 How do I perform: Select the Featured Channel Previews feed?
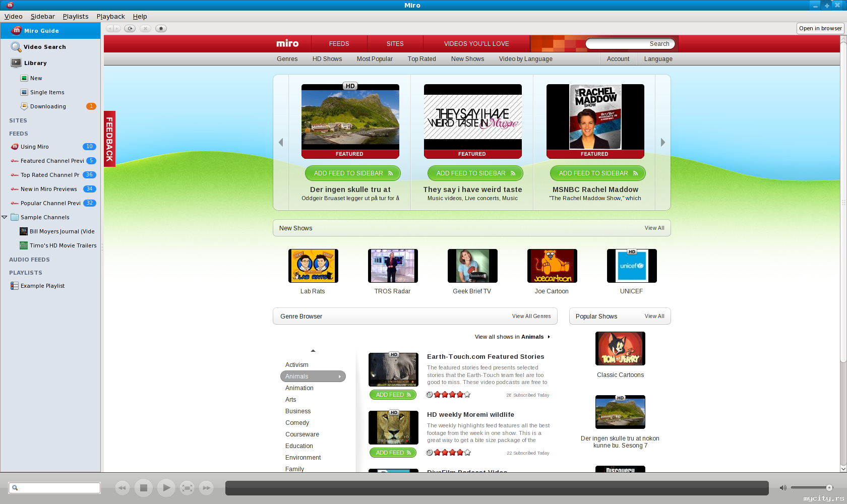[50, 161]
